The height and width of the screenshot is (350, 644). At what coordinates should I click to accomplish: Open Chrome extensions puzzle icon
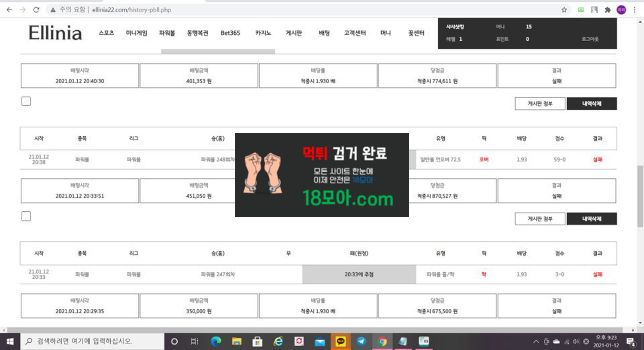coord(608,9)
